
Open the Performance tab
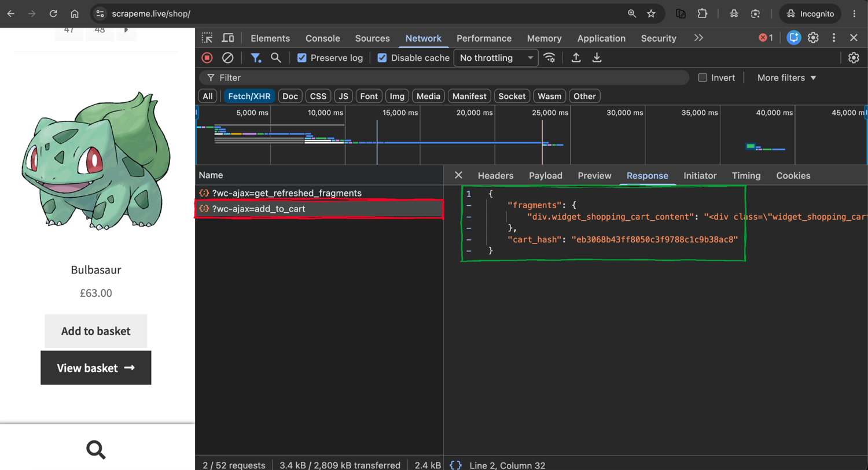click(x=484, y=38)
